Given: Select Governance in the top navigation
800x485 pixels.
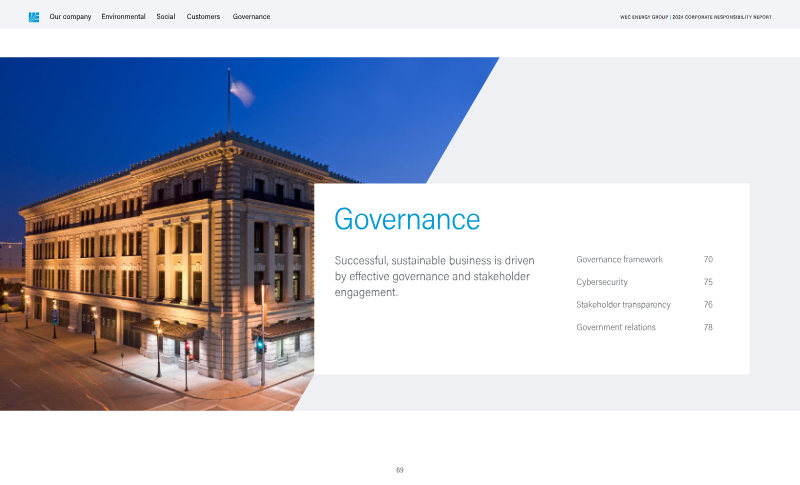Looking at the screenshot, I should click(251, 17).
